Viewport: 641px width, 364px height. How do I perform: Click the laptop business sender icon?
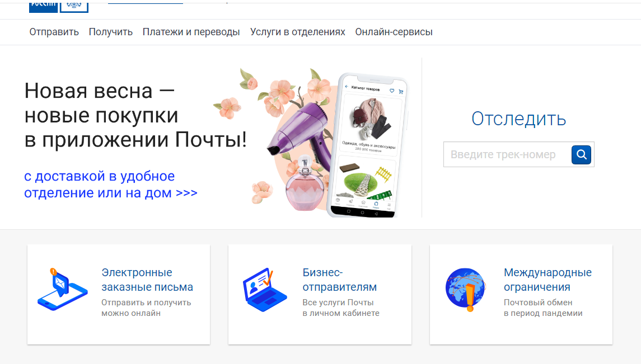point(264,290)
